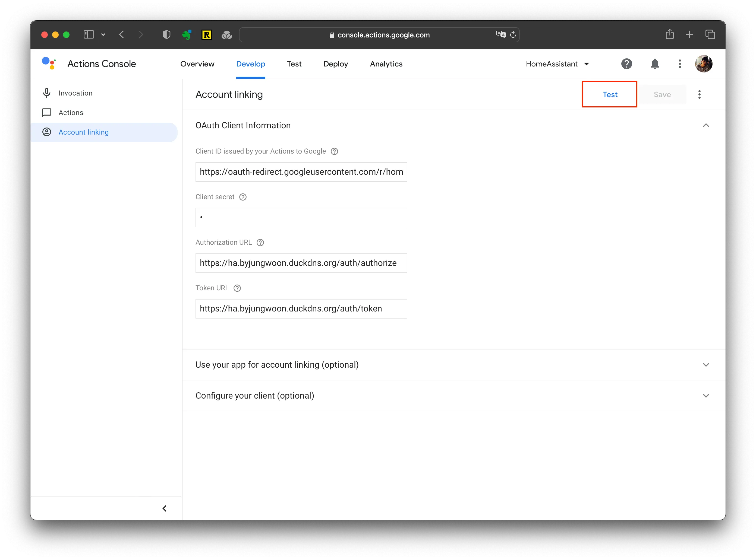The height and width of the screenshot is (560, 756).
Task: Open the Help question mark icon
Action: pos(626,64)
